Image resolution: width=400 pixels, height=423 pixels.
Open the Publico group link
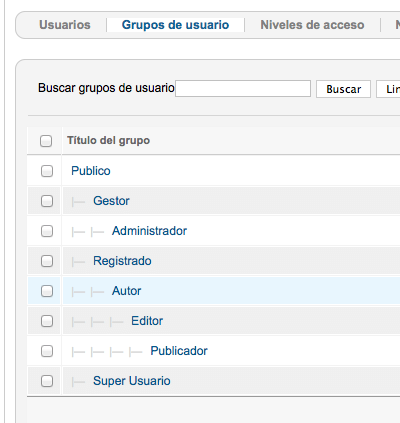click(x=91, y=171)
